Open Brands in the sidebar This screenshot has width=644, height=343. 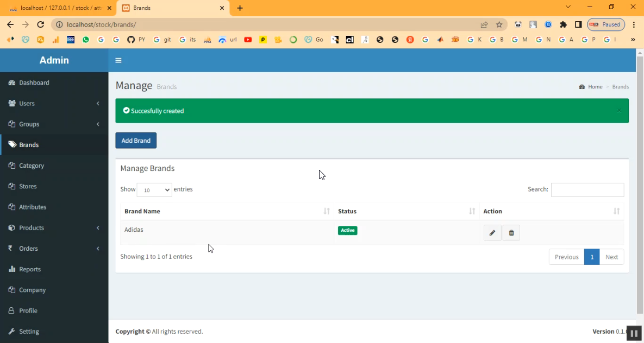[x=54, y=145]
